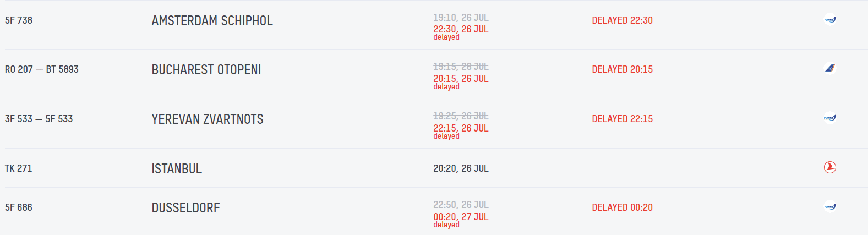Select the Dusseldorf destination
Screen dimensions: 868x235
185,208
